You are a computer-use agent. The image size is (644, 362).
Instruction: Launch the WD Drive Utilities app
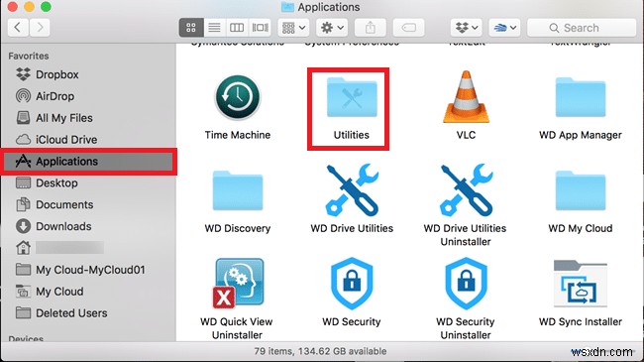pyautogui.click(x=352, y=190)
